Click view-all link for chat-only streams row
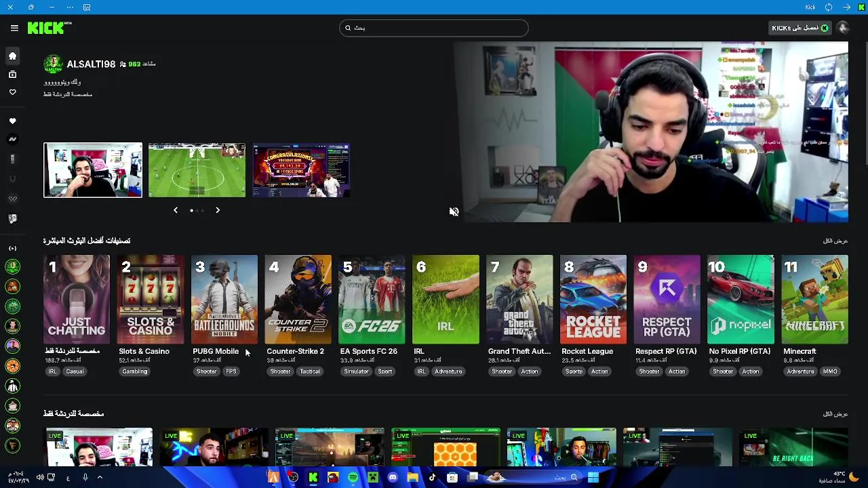The image size is (868, 488). (x=835, y=414)
